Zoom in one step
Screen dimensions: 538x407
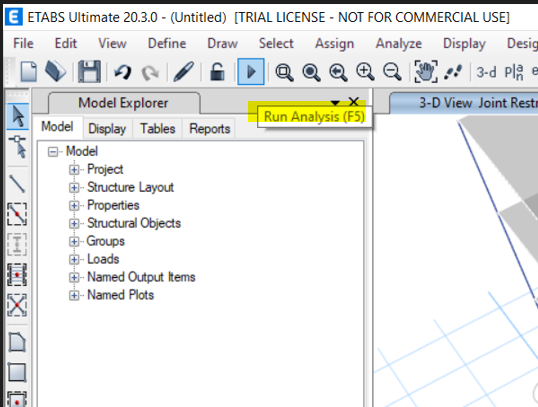coord(365,72)
